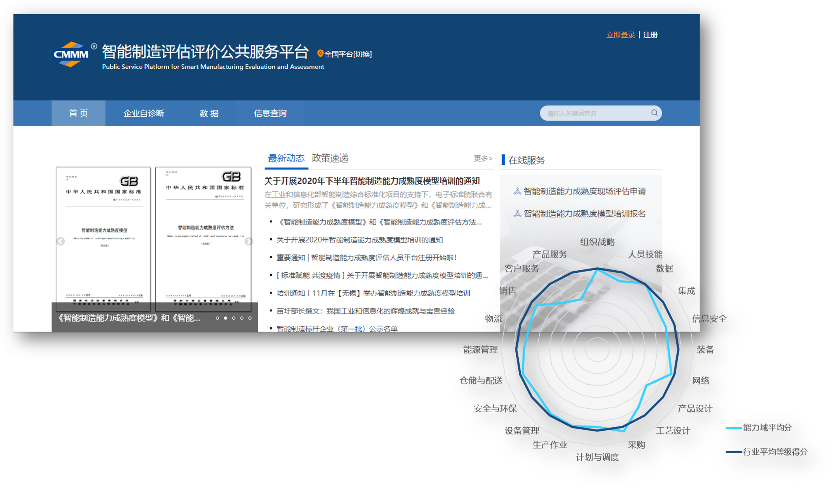Open first bullet 《智能制造能力成熟度模型》和 news item

click(x=379, y=222)
